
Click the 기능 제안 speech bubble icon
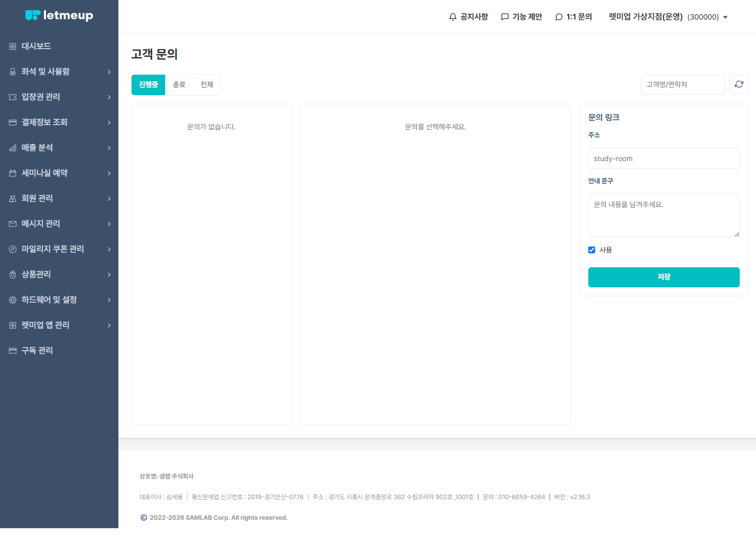(505, 17)
